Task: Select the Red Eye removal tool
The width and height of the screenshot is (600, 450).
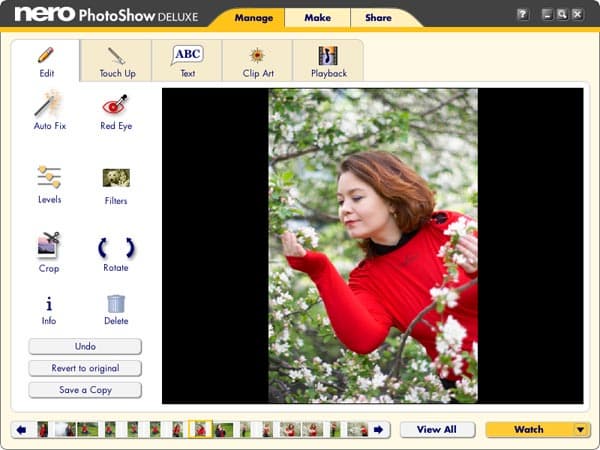Action: pos(116,112)
